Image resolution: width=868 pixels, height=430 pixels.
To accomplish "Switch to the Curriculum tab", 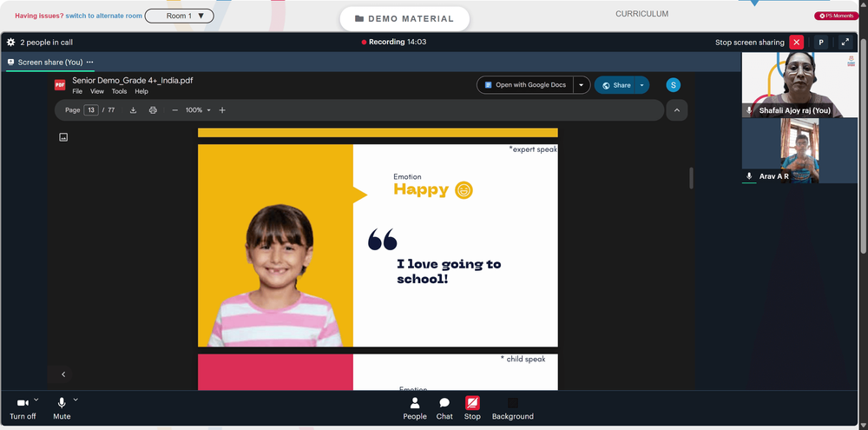I will tap(641, 14).
